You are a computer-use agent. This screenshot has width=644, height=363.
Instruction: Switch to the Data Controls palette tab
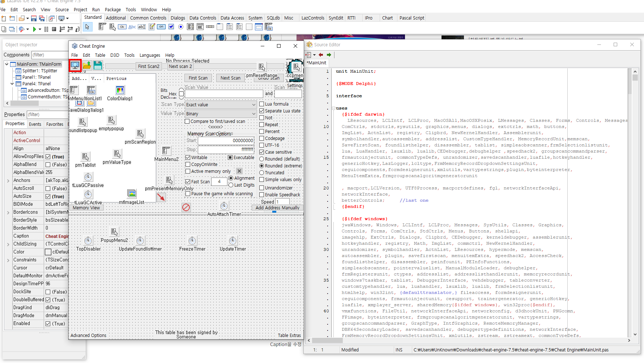(202, 18)
